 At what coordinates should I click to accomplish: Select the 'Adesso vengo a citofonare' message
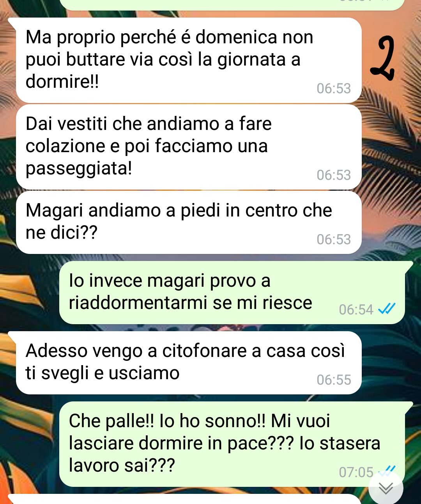coord(189,363)
